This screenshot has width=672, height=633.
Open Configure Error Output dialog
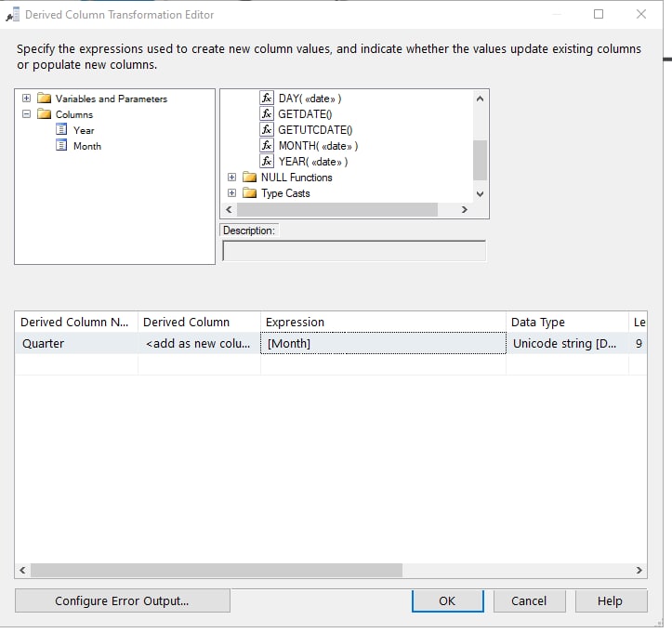pyautogui.click(x=122, y=600)
